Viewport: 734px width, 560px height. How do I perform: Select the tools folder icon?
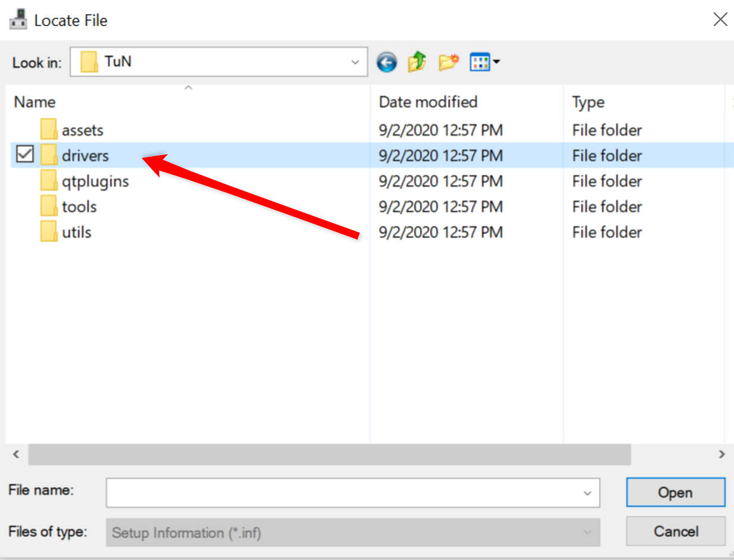[x=49, y=206]
